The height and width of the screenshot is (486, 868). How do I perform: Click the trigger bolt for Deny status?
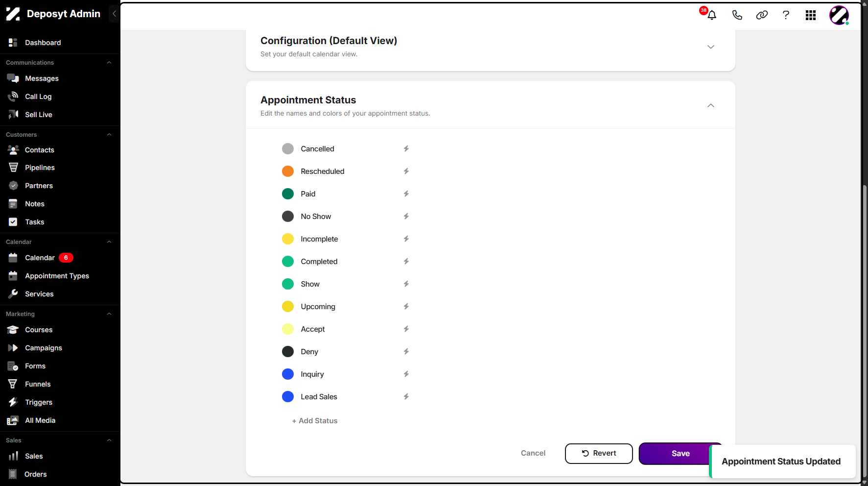[x=406, y=351]
